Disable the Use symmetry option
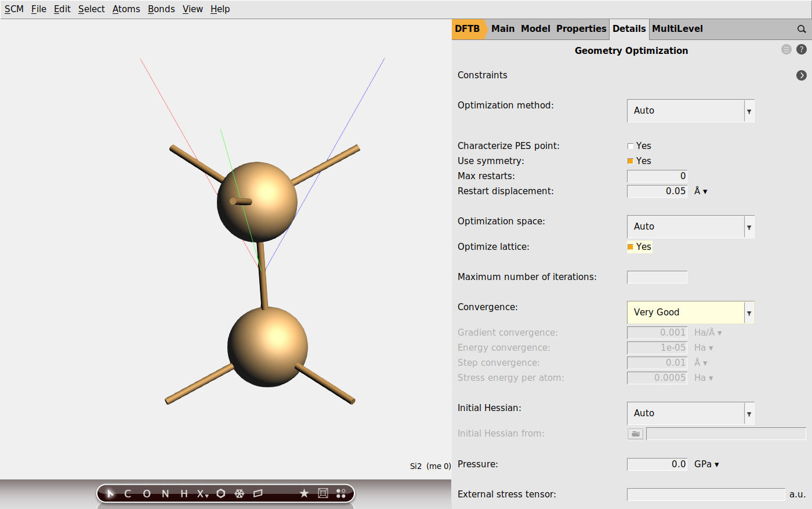 (630, 161)
